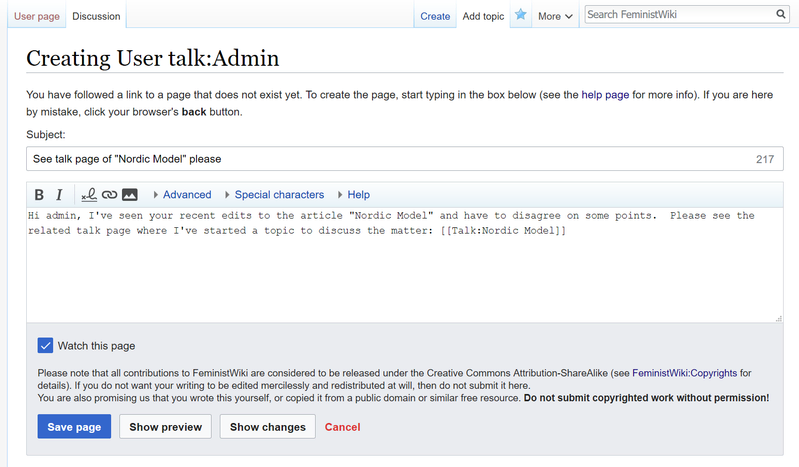Open the help page link

[605, 95]
